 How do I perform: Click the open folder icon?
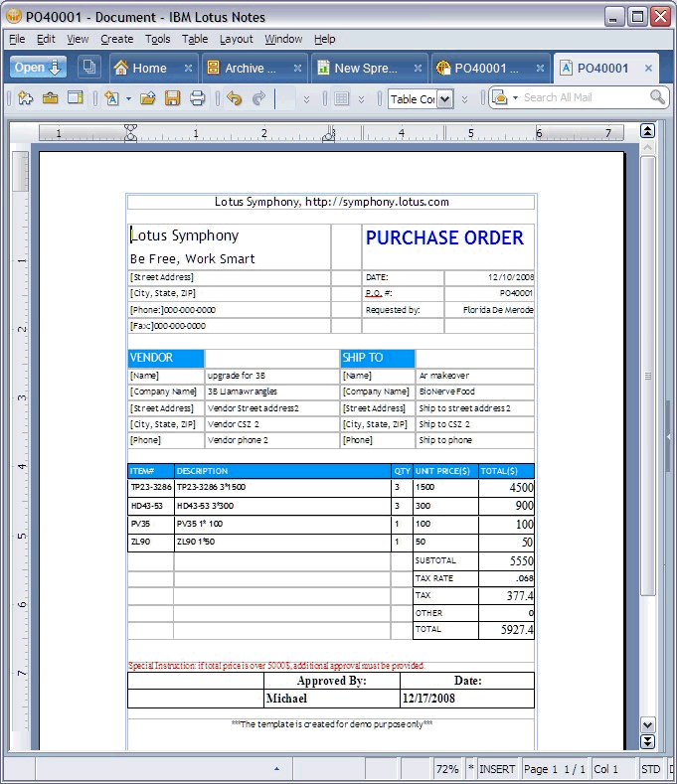click(x=147, y=98)
